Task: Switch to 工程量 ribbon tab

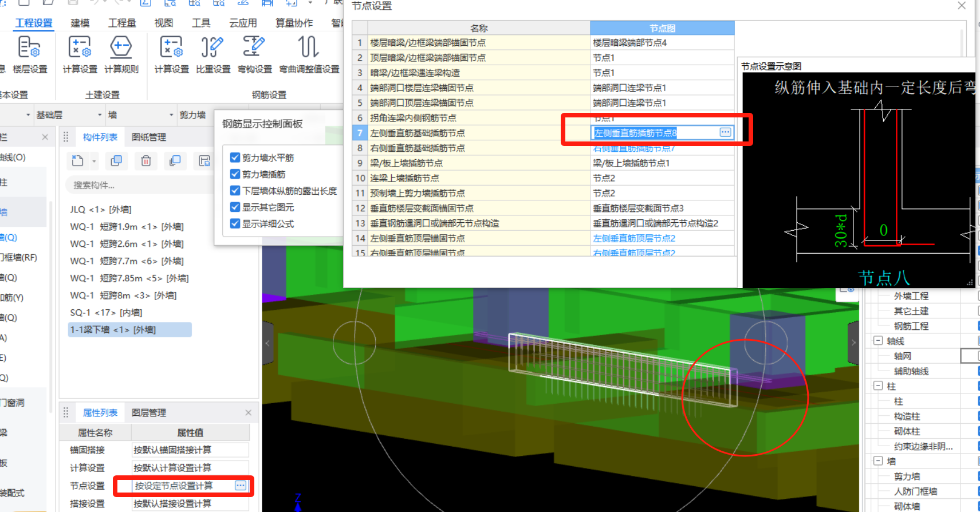Action: coord(122,23)
